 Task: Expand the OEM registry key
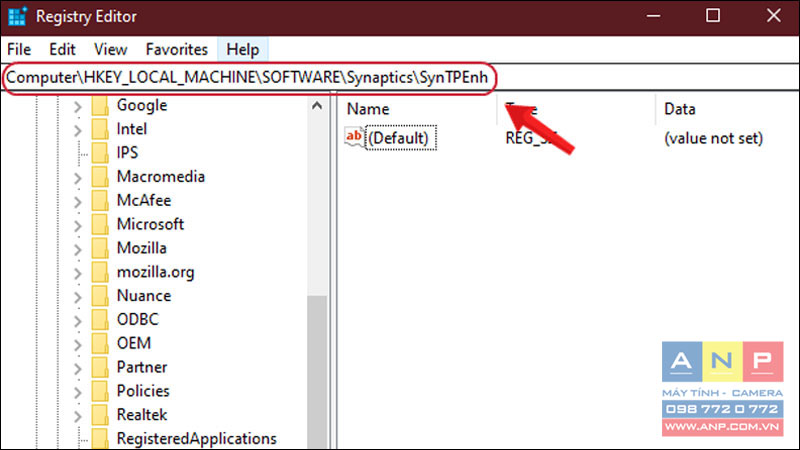(78, 345)
